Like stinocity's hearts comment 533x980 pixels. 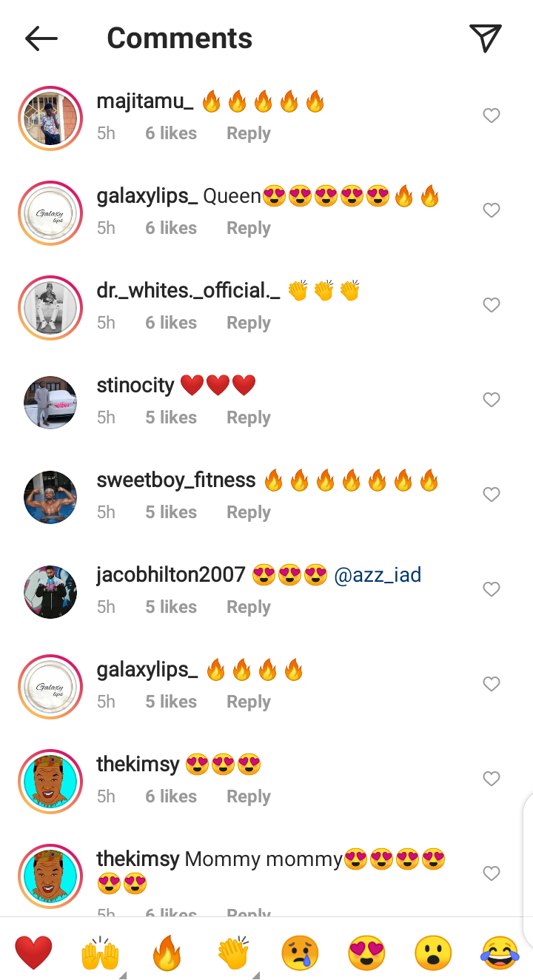[x=492, y=400]
